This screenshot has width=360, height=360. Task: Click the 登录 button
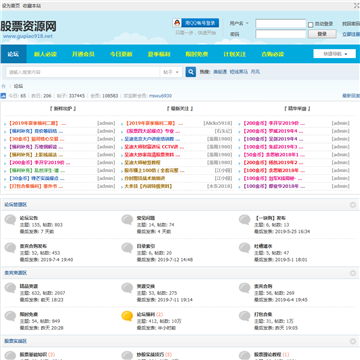click(x=322, y=34)
